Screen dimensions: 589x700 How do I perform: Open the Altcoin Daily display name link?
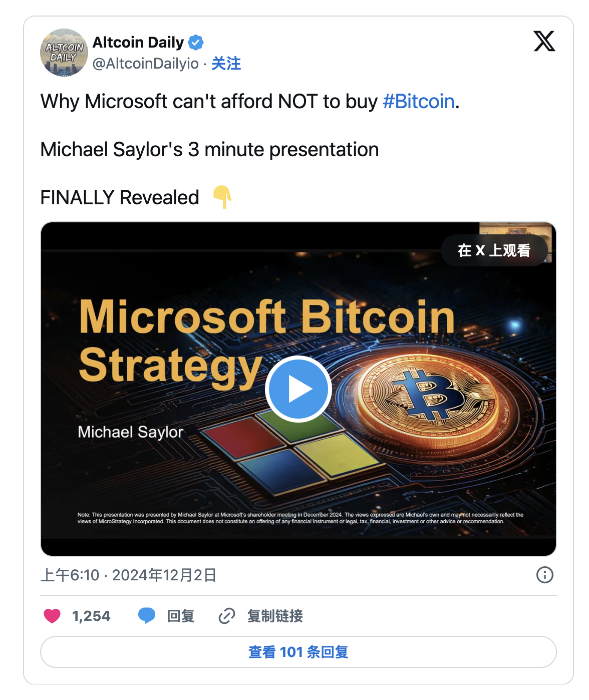(x=138, y=43)
